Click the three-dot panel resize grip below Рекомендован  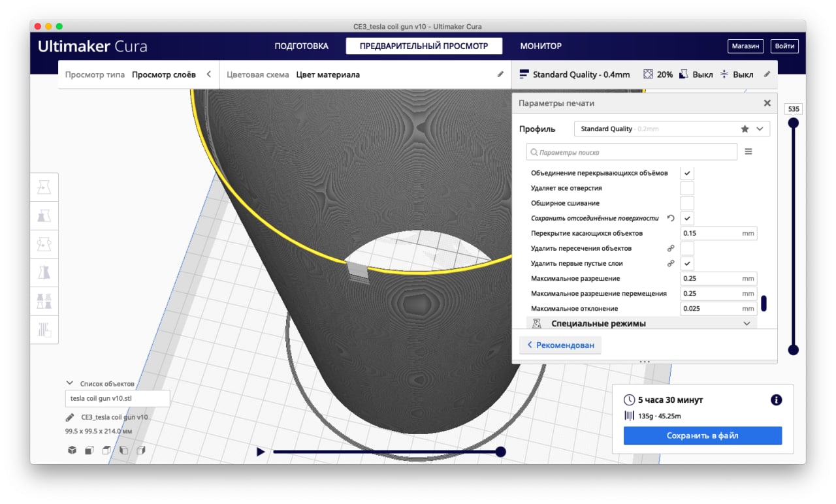(x=645, y=361)
